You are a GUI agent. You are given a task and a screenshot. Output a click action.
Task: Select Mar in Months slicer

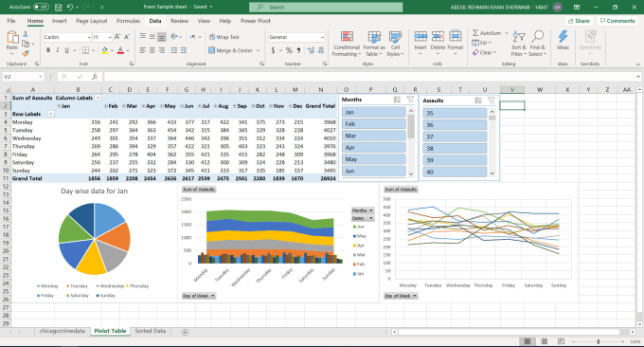(374, 136)
